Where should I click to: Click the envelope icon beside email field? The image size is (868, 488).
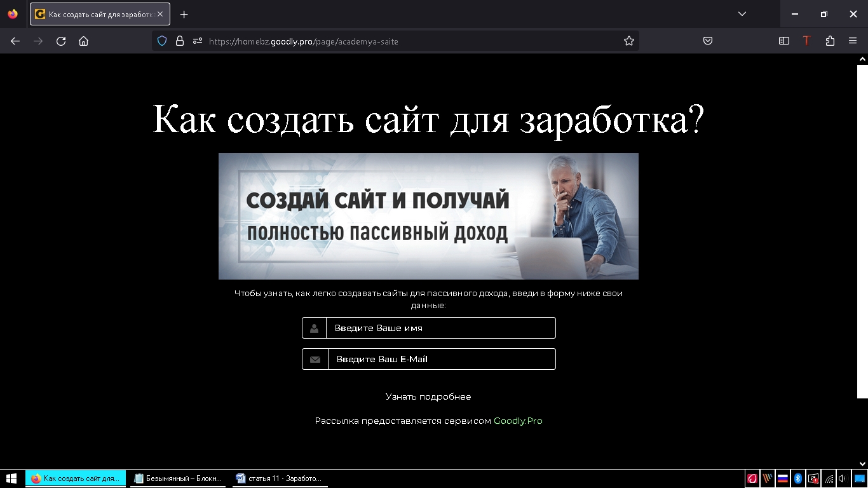315,359
